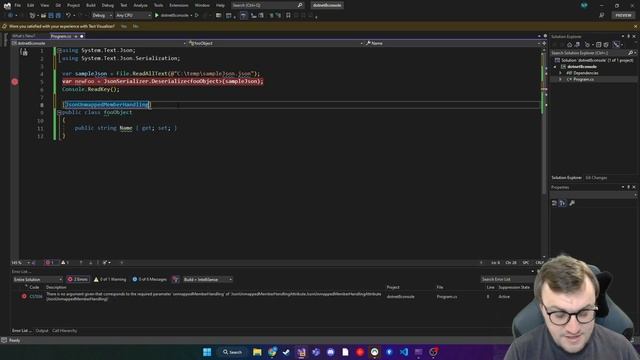Open the Debug menu
640x360 pixels.
click(x=108, y=5)
